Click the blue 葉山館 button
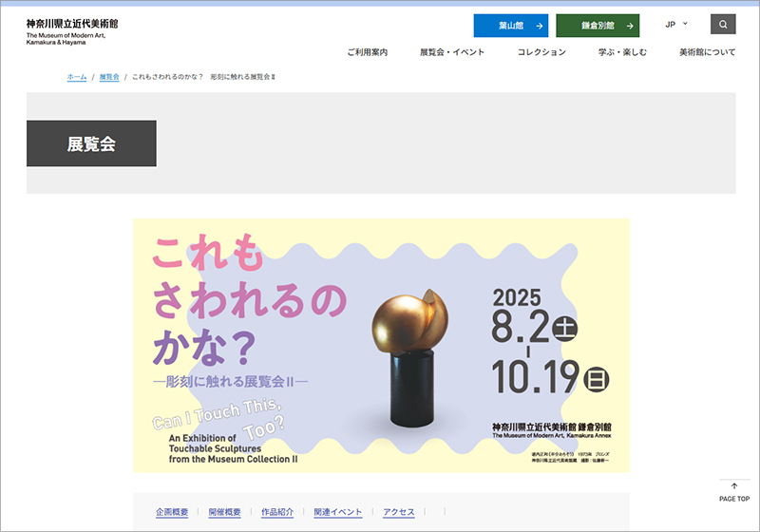The image size is (760, 532). coord(510,26)
